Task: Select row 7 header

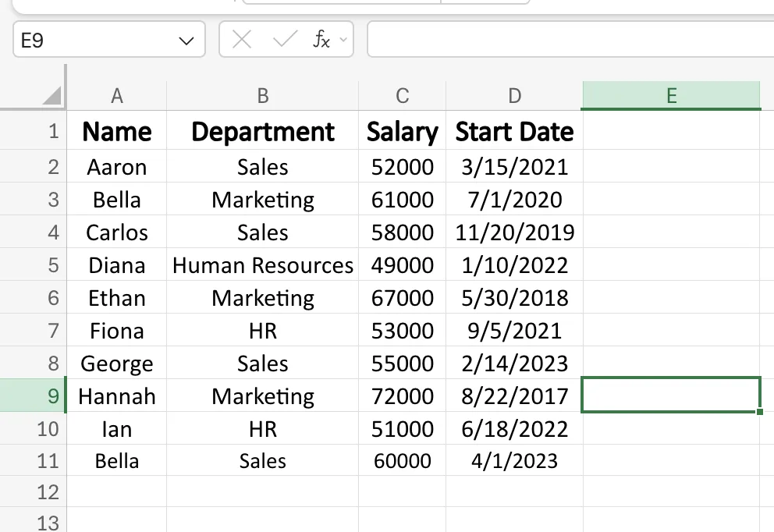Action: click(x=33, y=330)
